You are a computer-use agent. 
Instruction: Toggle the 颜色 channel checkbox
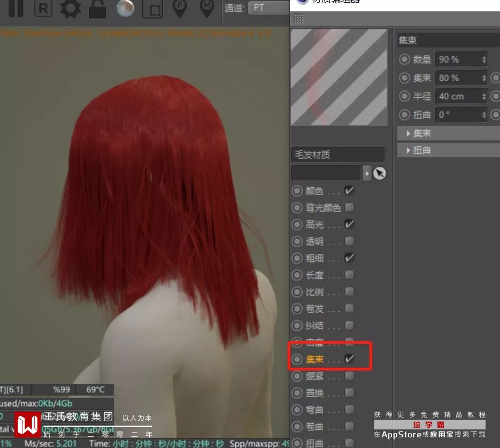pyautogui.click(x=350, y=191)
